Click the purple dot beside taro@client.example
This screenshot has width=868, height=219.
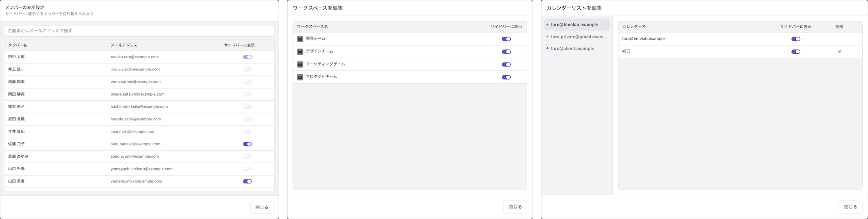pos(547,48)
